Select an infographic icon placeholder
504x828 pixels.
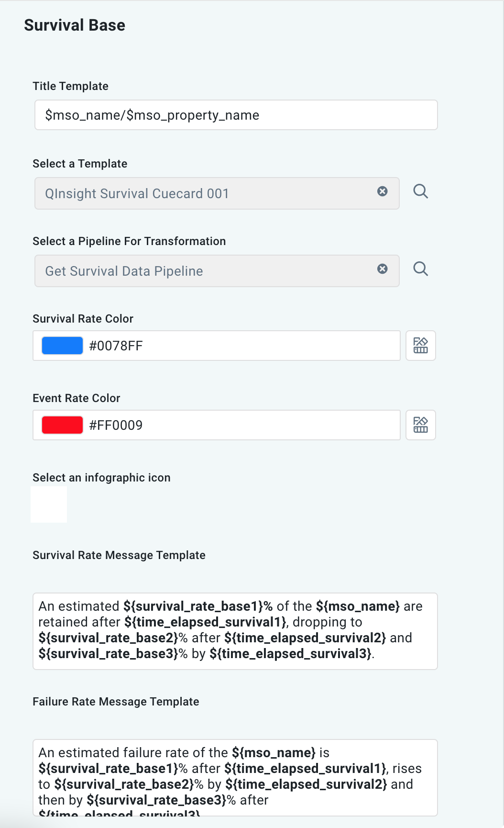coord(49,504)
